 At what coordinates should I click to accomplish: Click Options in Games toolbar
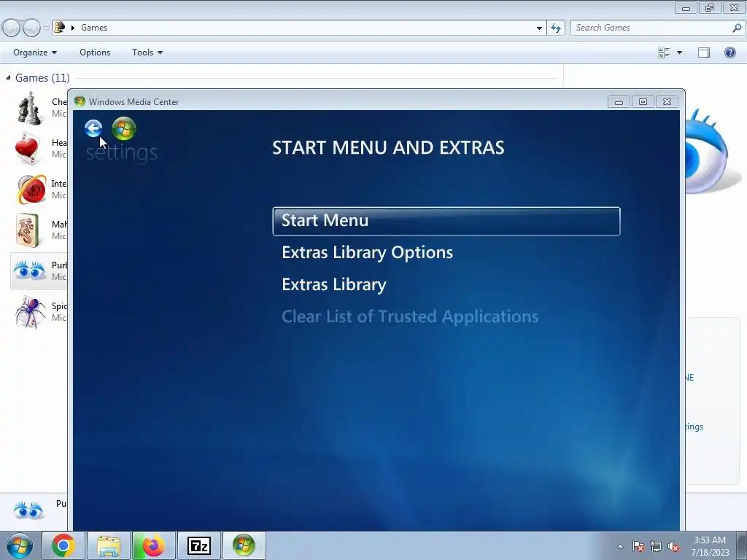pos(95,52)
